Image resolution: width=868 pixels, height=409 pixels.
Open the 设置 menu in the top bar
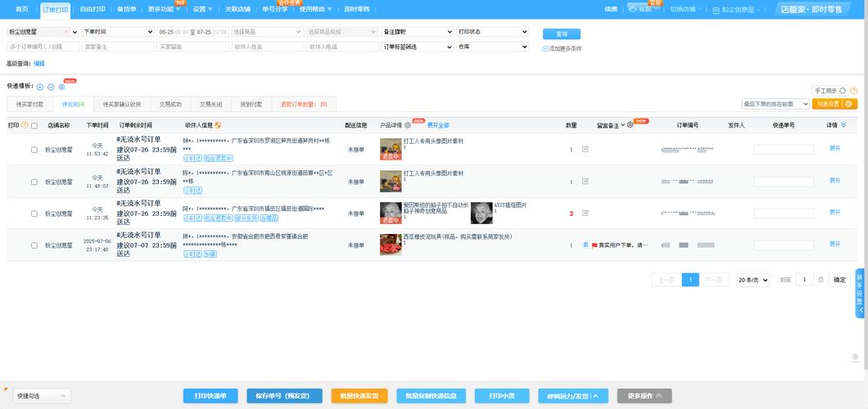click(x=202, y=9)
